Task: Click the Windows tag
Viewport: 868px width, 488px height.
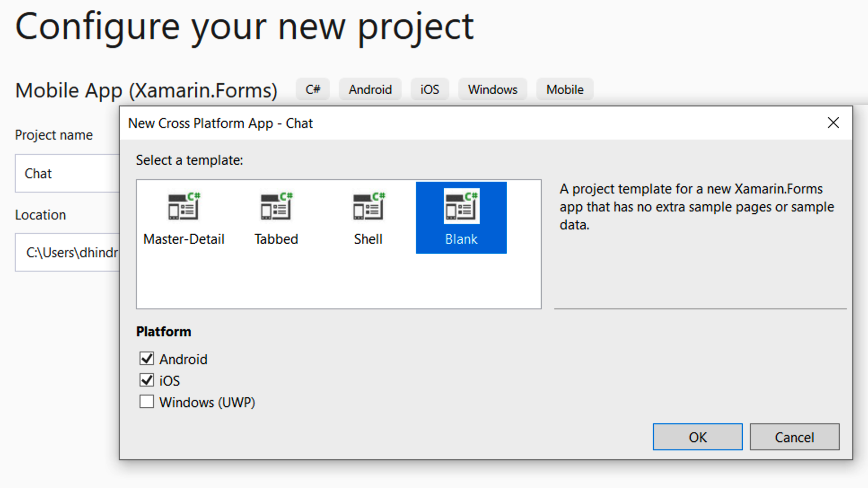Action: [x=492, y=89]
